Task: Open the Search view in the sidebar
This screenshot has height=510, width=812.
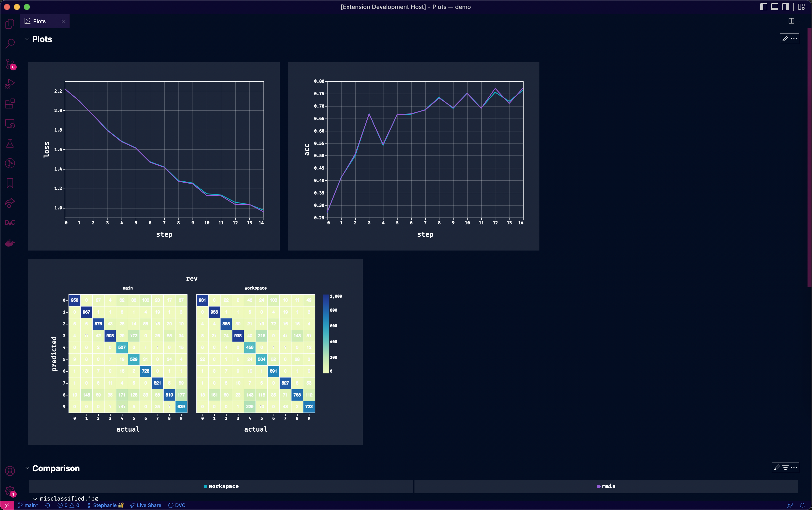Action: point(10,43)
